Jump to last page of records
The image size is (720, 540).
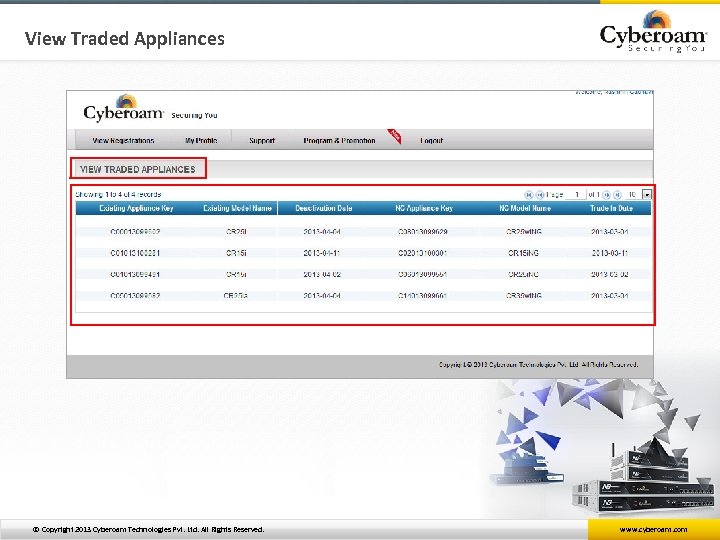618,195
